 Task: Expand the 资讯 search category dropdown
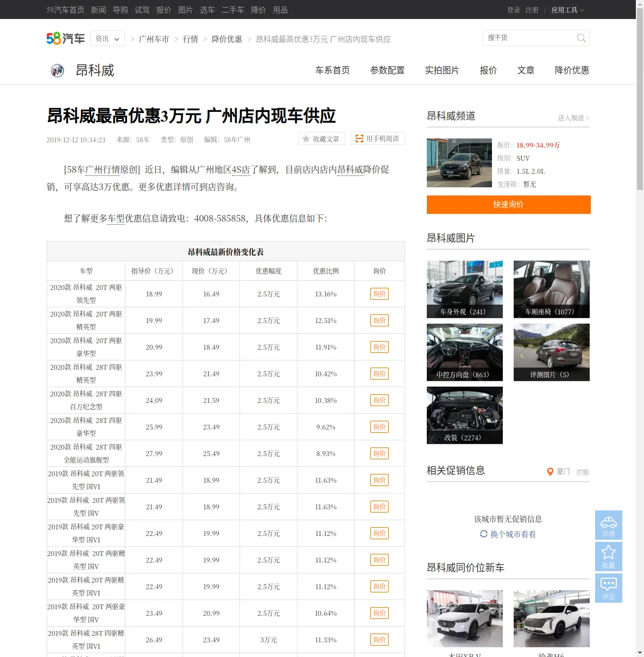tap(108, 39)
